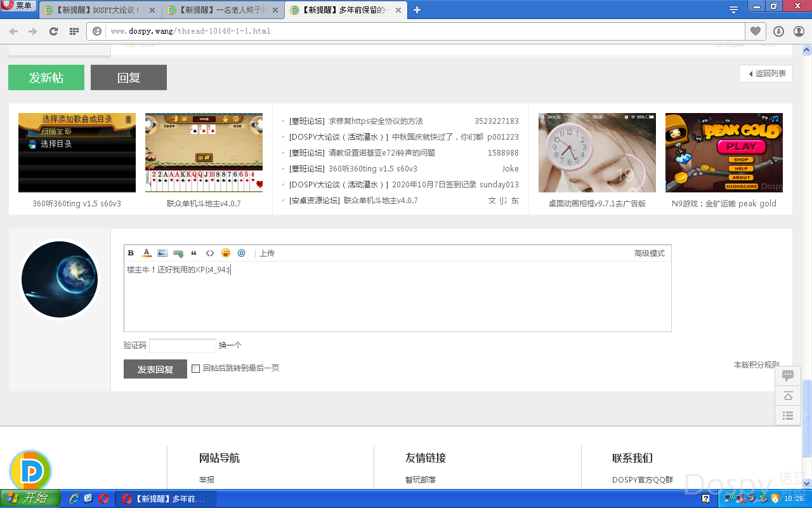Open thread 联众单机斗地主v4.0.7 in list
Viewport: 812px width, 508px height.
point(381,201)
